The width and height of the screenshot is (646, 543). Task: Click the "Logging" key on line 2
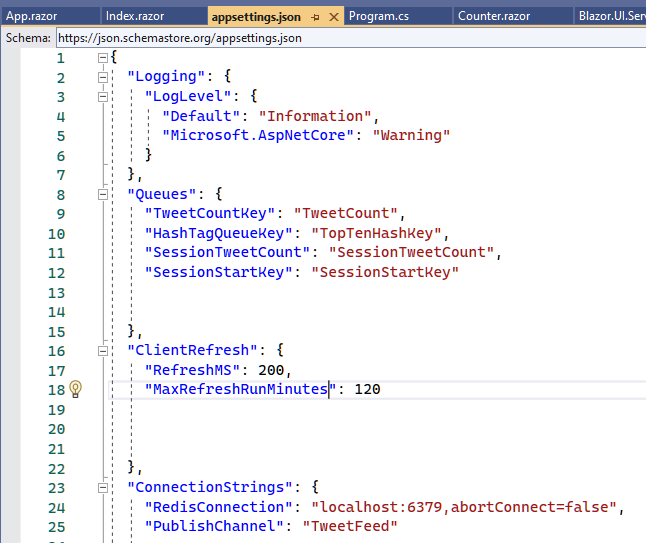166,76
